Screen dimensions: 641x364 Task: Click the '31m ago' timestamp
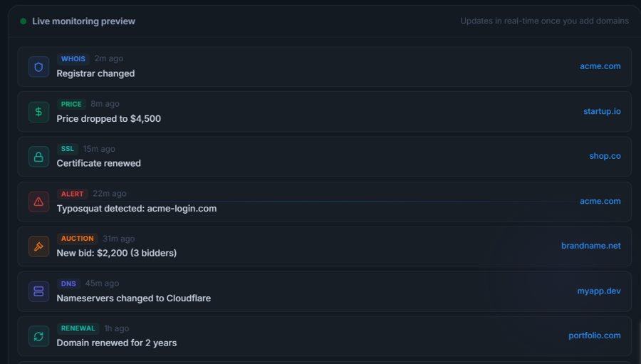tap(118, 239)
